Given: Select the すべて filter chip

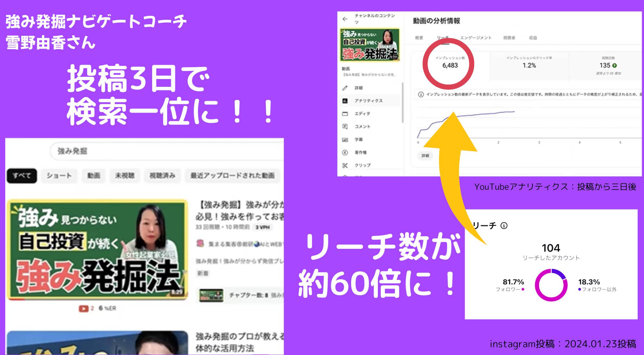Looking at the screenshot, I should (22, 176).
